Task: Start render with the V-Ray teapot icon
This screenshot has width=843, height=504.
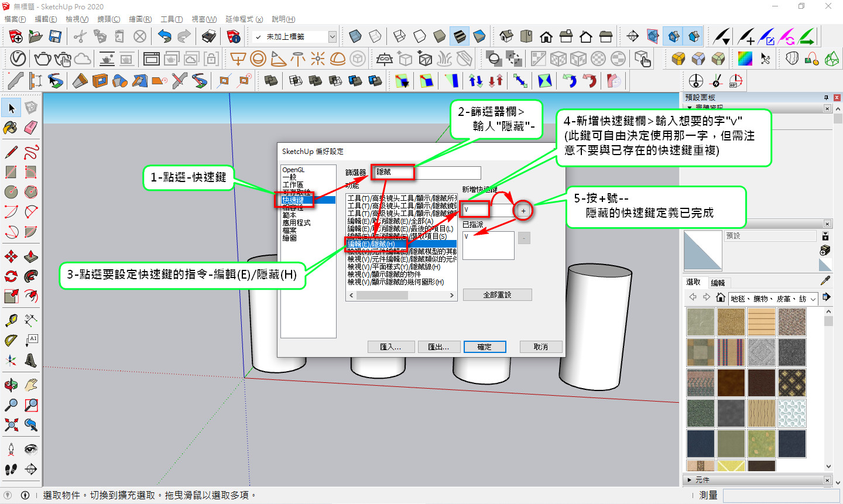Action: coord(43,59)
